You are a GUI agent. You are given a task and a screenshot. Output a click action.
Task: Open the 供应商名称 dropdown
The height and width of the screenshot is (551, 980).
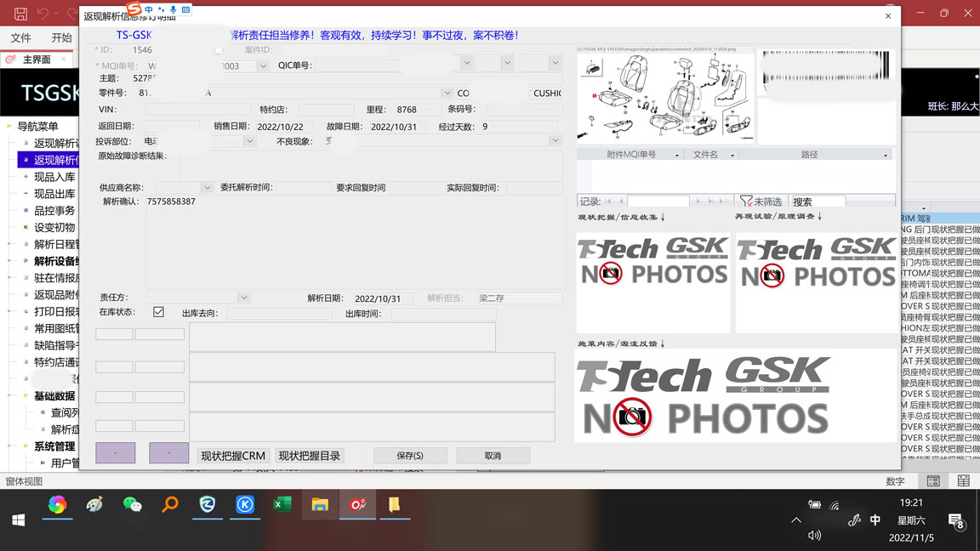pos(207,187)
